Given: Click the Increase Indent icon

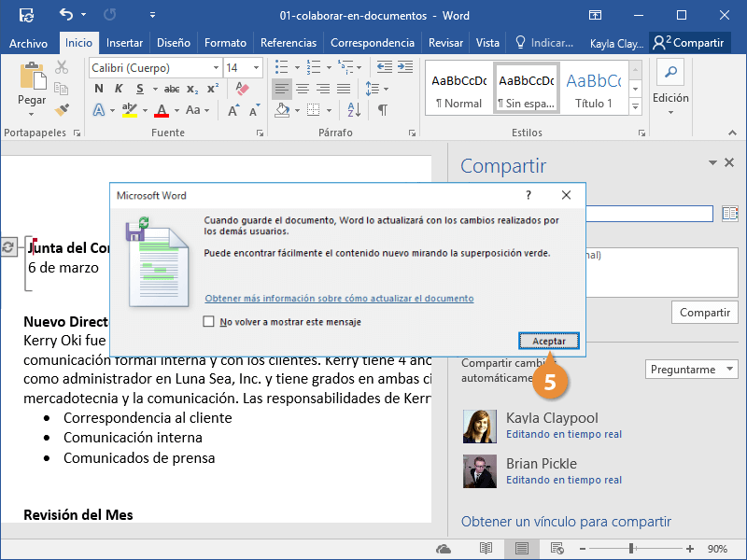Looking at the screenshot, I should tap(405, 67).
